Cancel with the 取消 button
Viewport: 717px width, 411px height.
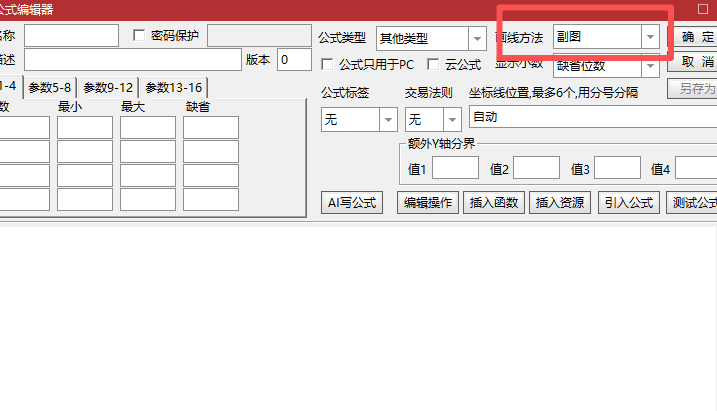pyautogui.click(x=692, y=62)
